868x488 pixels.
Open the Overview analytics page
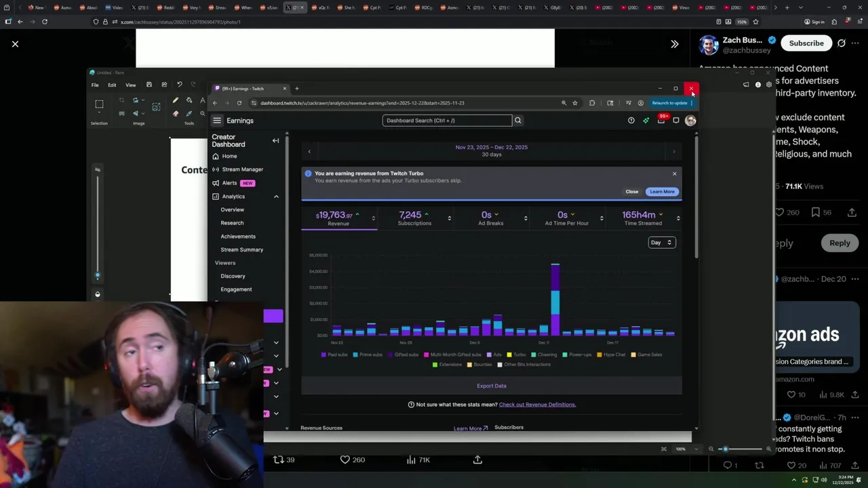click(x=232, y=209)
